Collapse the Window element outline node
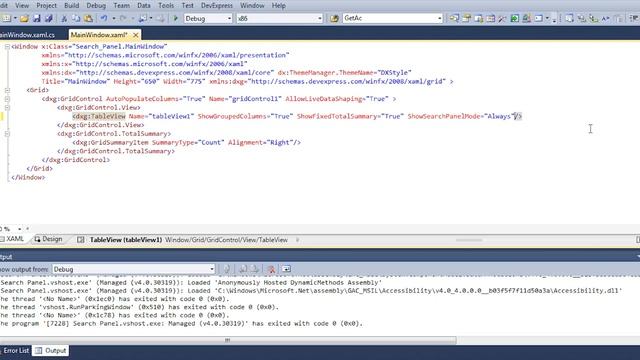Screen dimensions: 640x360 [7, 47]
